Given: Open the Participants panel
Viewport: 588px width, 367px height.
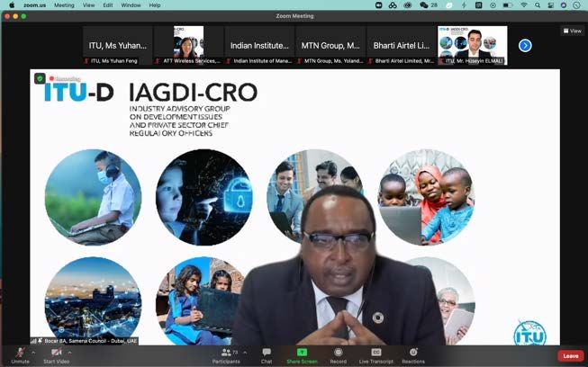Looking at the screenshot, I should pos(226,355).
